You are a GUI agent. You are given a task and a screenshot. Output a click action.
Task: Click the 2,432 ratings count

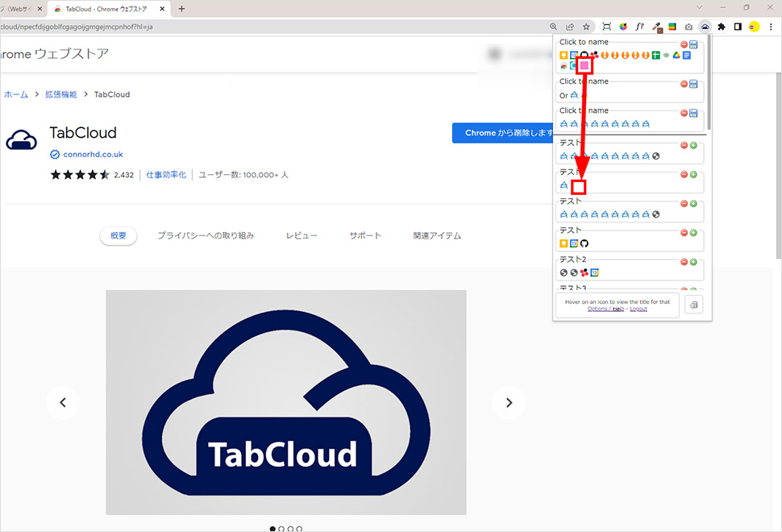tap(123, 175)
